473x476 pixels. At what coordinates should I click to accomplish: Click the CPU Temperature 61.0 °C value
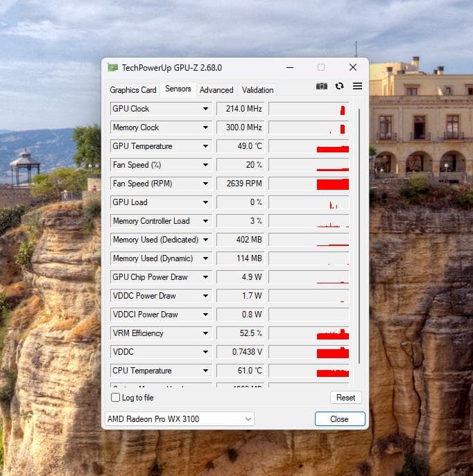click(241, 371)
